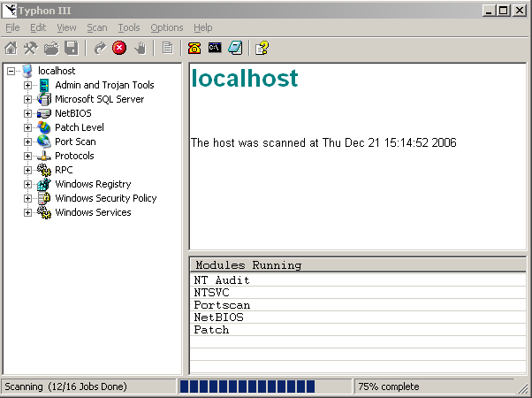
Task: Expand the Port Scan tree node
Action: (x=28, y=142)
